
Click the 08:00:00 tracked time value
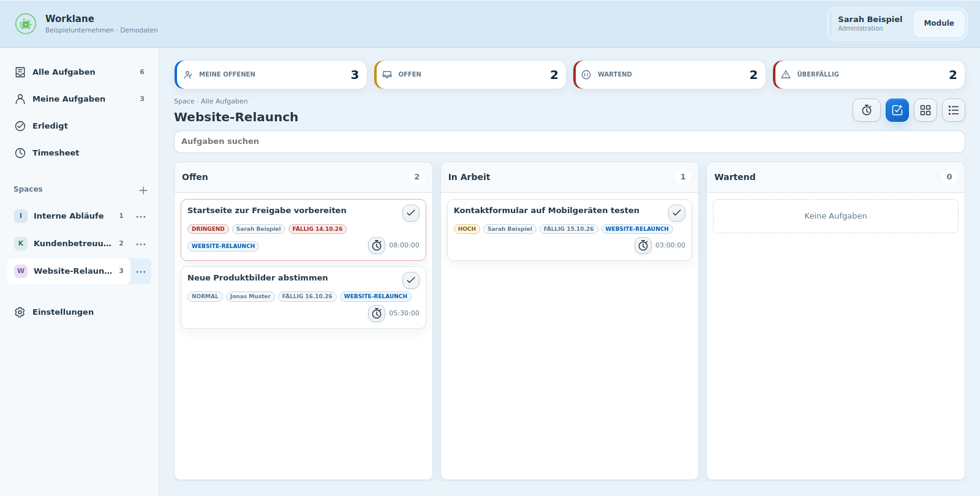tap(404, 246)
